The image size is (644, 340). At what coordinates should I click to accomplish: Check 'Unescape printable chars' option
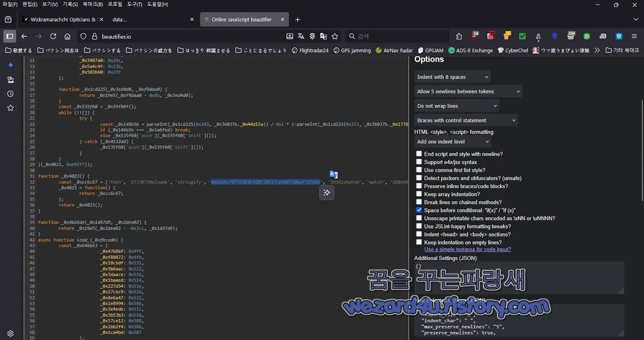(x=419, y=218)
